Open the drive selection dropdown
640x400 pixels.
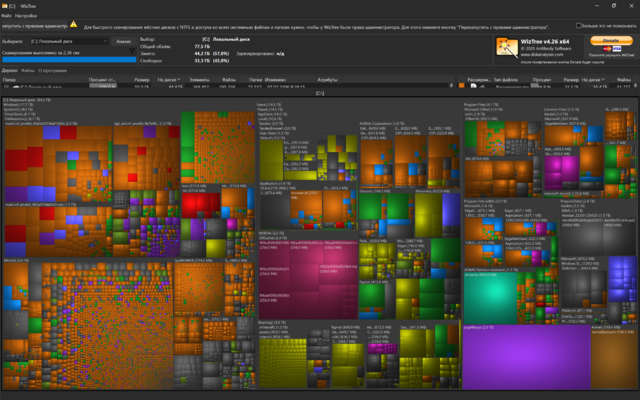pos(69,41)
